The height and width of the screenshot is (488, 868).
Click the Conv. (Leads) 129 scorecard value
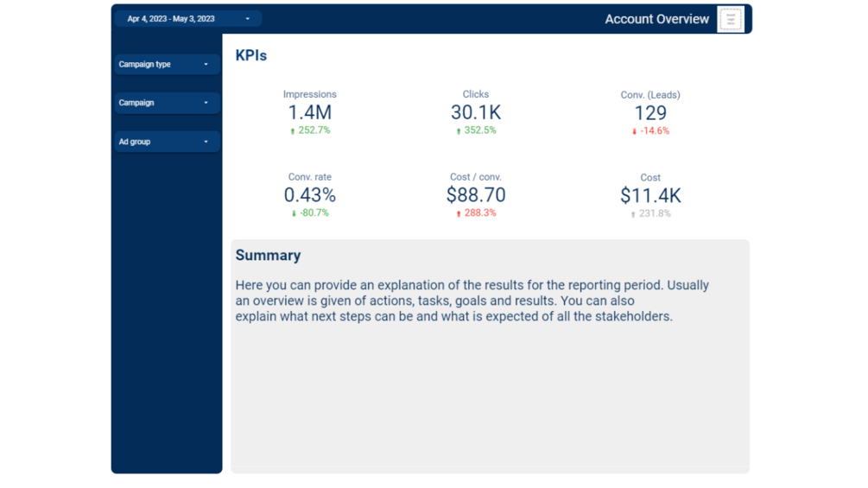coord(650,113)
